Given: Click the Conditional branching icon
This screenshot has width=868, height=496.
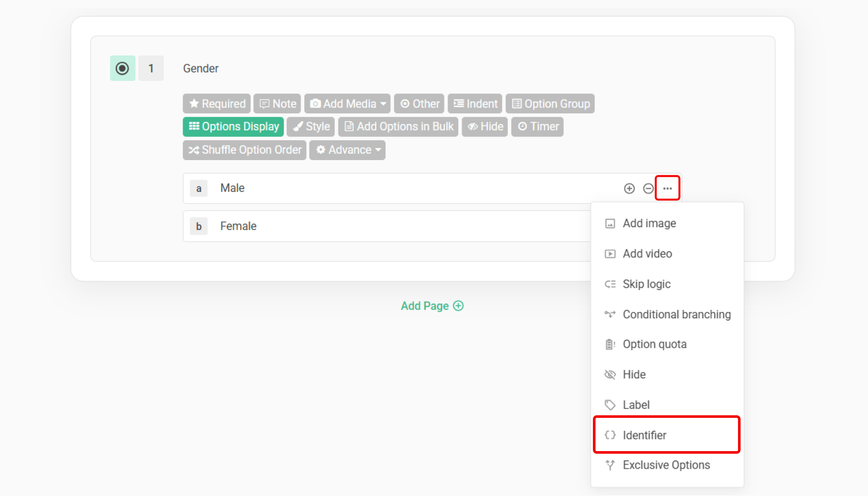Looking at the screenshot, I should click(610, 314).
